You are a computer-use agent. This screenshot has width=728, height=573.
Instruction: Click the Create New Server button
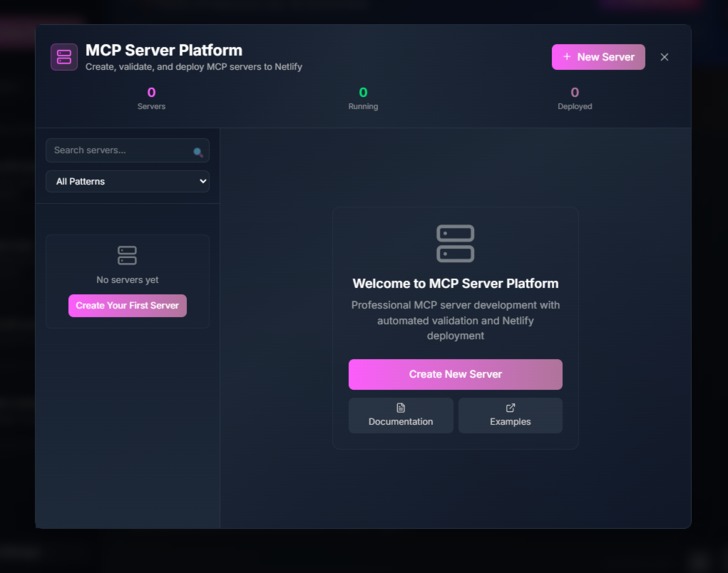pos(455,374)
